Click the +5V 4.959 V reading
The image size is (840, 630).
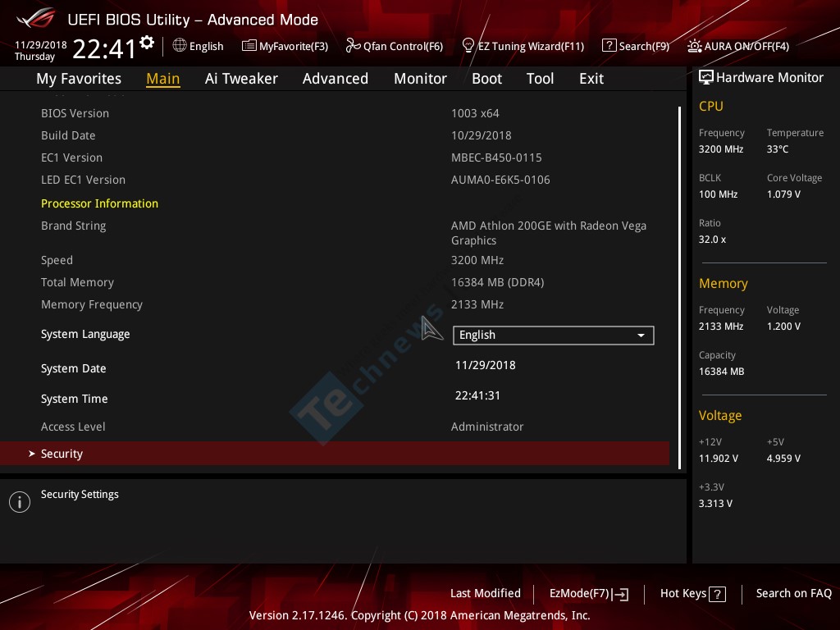pyautogui.click(x=783, y=459)
